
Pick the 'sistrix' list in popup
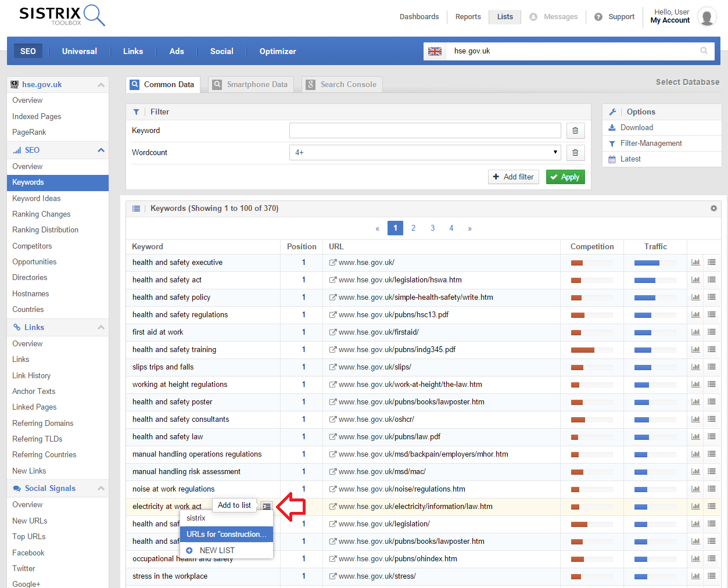point(196,518)
